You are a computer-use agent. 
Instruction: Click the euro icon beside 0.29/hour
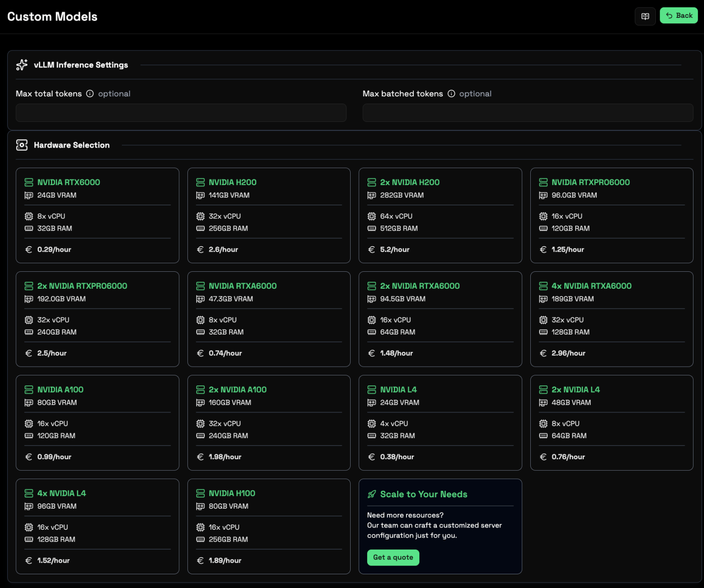pos(29,250)
